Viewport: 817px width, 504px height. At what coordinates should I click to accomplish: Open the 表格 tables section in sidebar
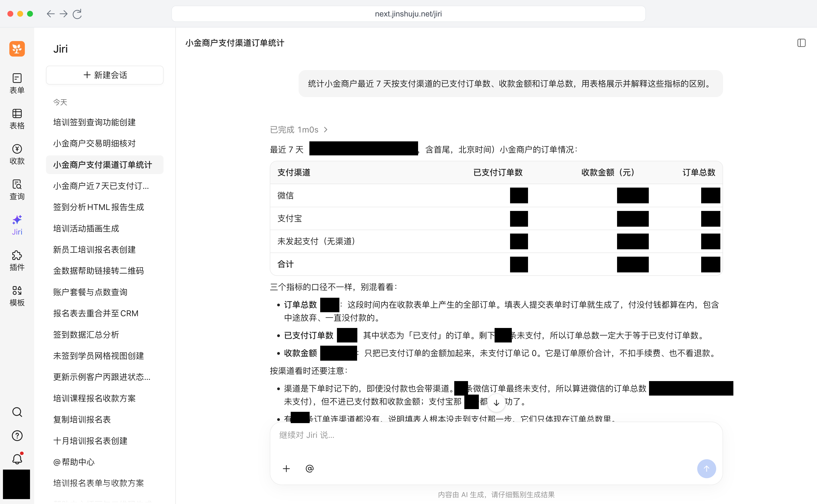(17, 119)
